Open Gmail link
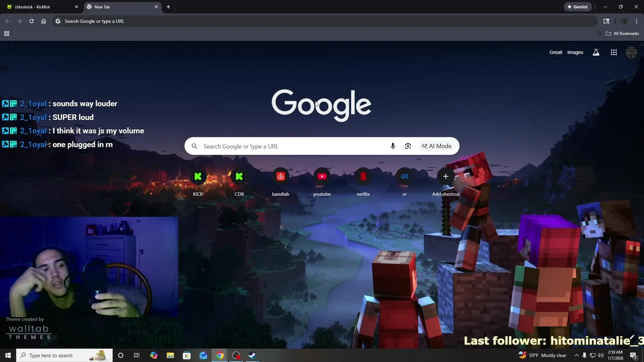This screenshot has width=644, height=362. click(555, 52)
